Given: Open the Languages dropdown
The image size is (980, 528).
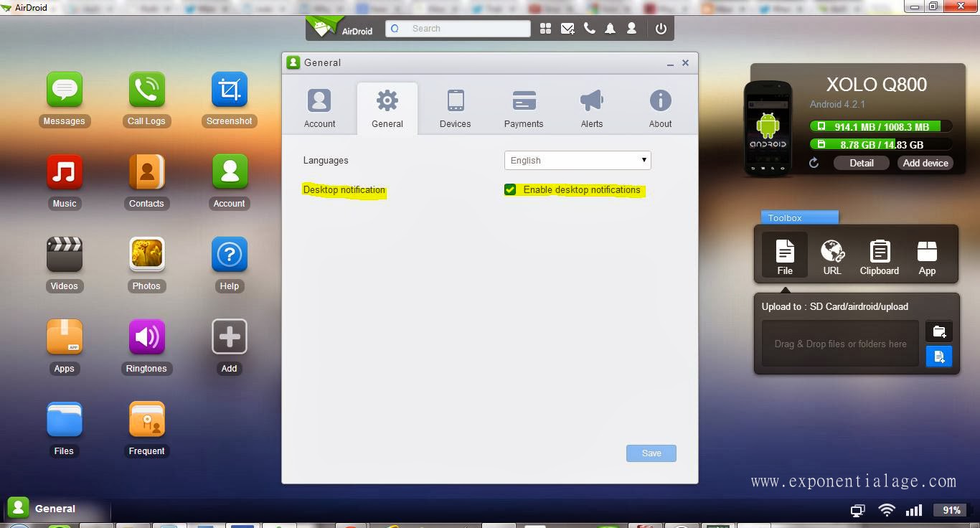Looking at the screenshot, I should [x=578, y=160].
